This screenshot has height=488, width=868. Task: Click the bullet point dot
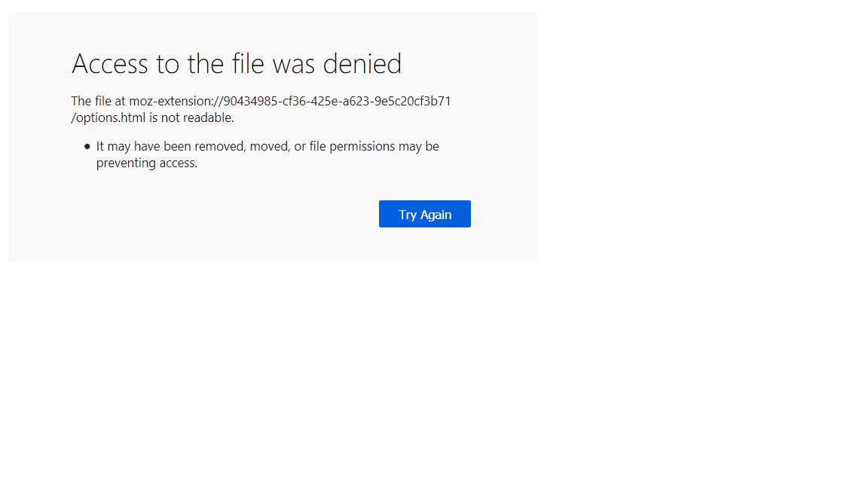click(x=87, y=146)
